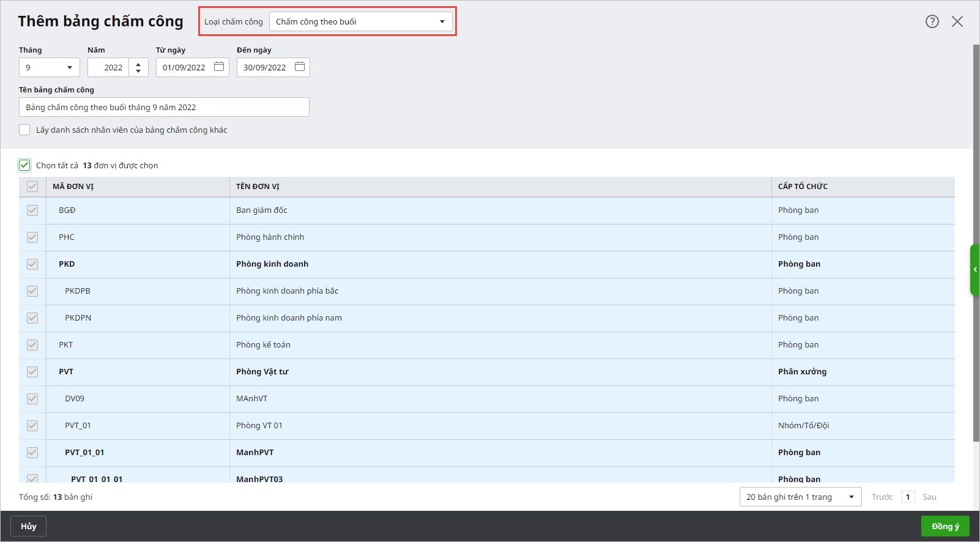
Task: Click the Phân xưởng cell
Action: (x=863, y=372)
